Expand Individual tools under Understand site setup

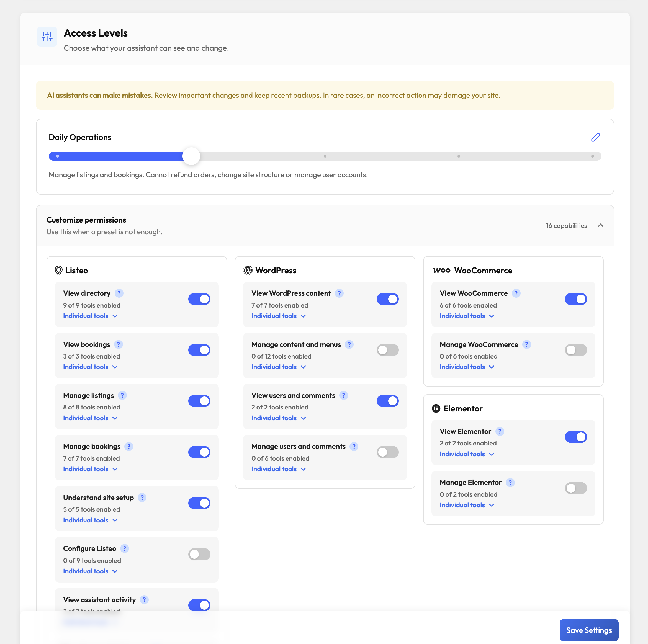(91, 520)
